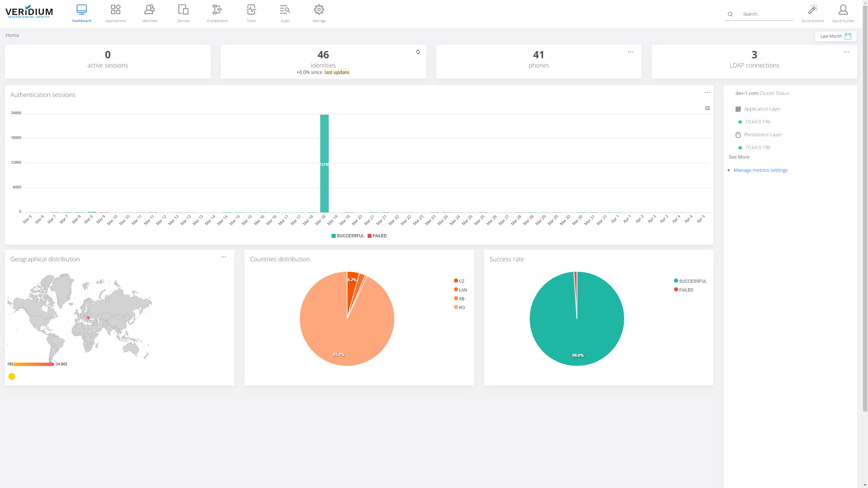
Task: Open the Tools section icon
Action: [x=251, y=10]
